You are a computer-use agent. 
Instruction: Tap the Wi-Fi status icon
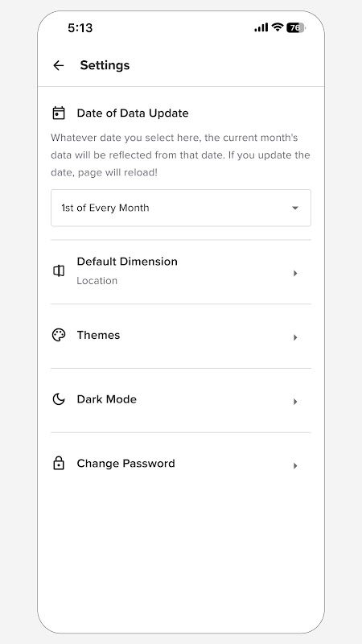(x=278, y=27)
